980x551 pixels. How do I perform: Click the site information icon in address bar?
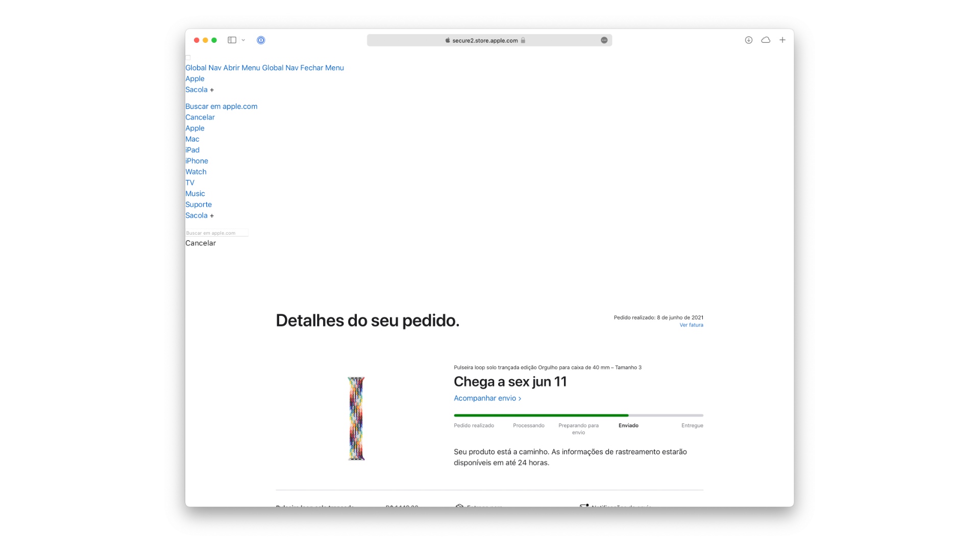click(x=524, y=40)
